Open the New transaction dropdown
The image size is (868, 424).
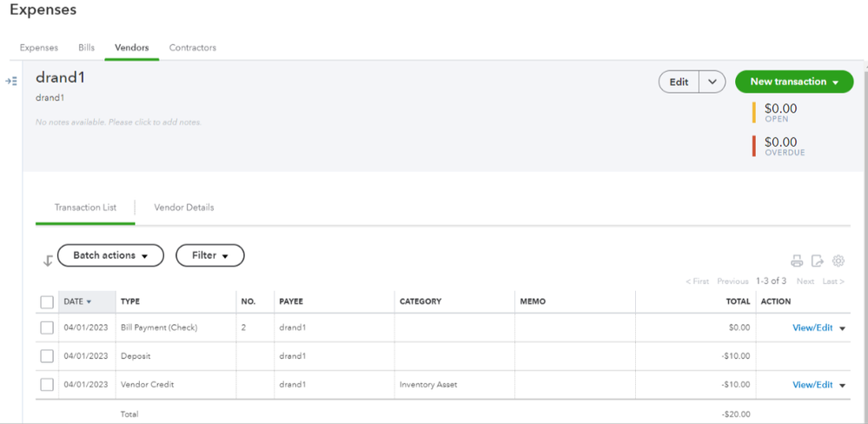794,82
